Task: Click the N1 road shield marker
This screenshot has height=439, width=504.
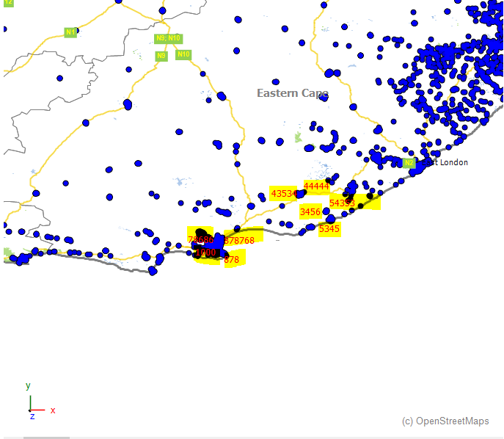Action: 70,32
